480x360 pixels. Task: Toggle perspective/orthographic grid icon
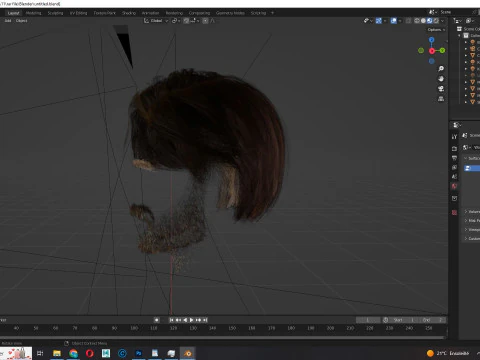pyautogui.click(x=441, y=99)
